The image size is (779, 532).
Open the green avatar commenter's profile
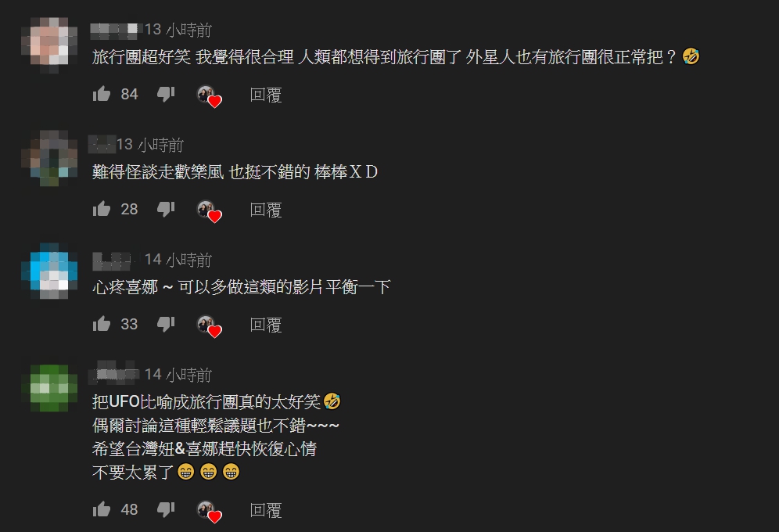50,387
